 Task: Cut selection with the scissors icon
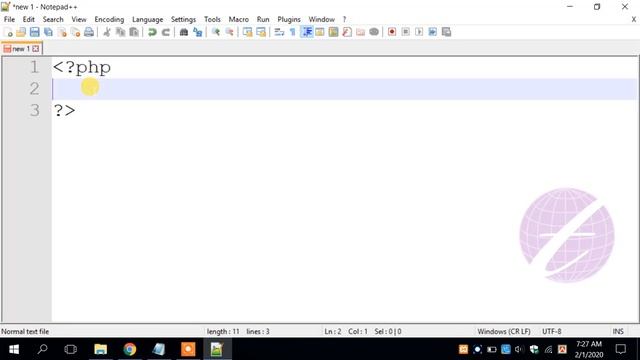(x=107, y=32)
